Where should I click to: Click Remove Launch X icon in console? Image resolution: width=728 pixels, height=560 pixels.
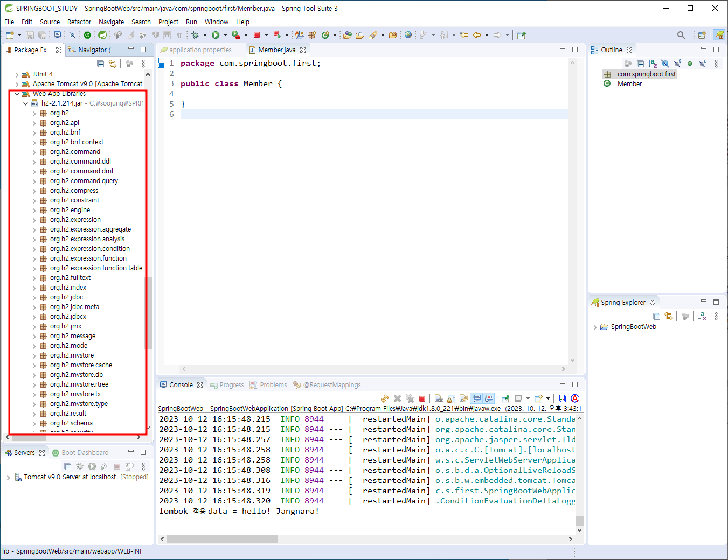397,398
